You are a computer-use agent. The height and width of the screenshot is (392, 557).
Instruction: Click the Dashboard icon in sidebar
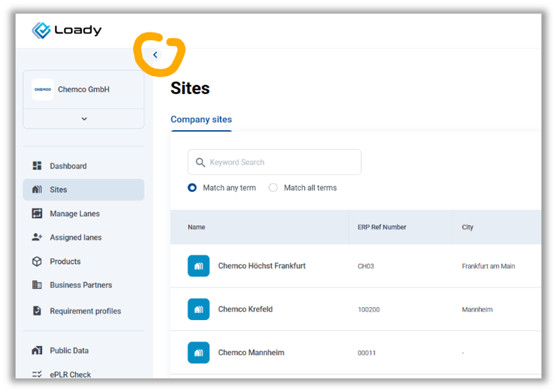click(37, 166)
